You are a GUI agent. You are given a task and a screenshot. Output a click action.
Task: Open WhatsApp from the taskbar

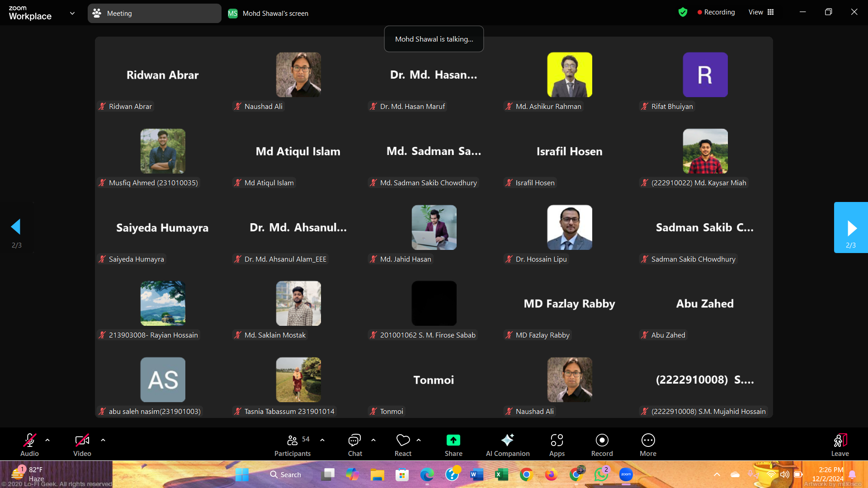coord(601,475)
